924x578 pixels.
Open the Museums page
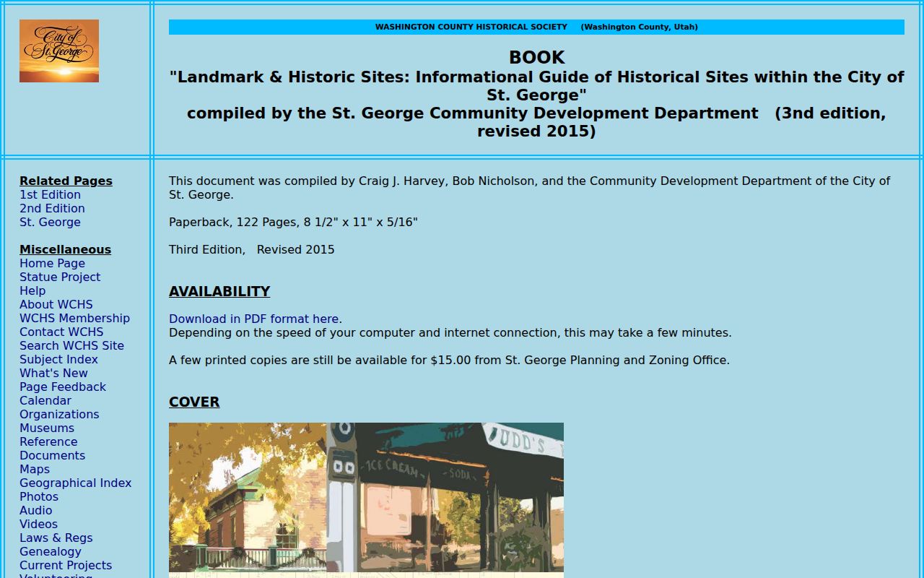47,428
